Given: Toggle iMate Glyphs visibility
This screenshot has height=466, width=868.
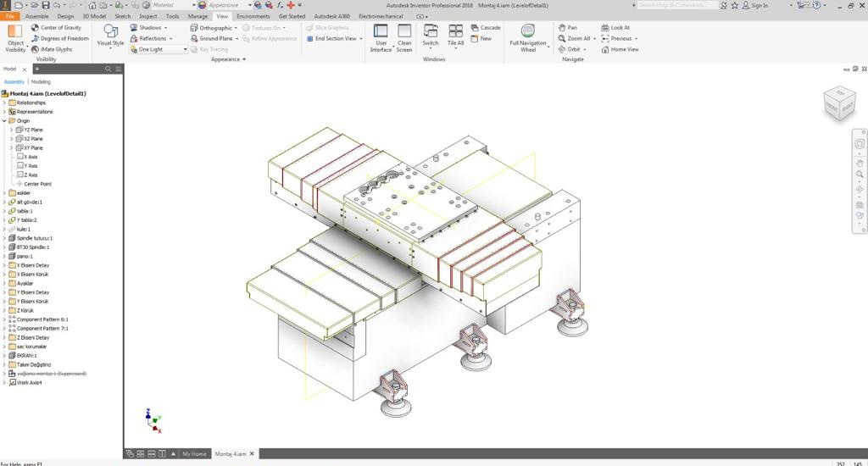Looking at the screenshot, I should [35, 49].
